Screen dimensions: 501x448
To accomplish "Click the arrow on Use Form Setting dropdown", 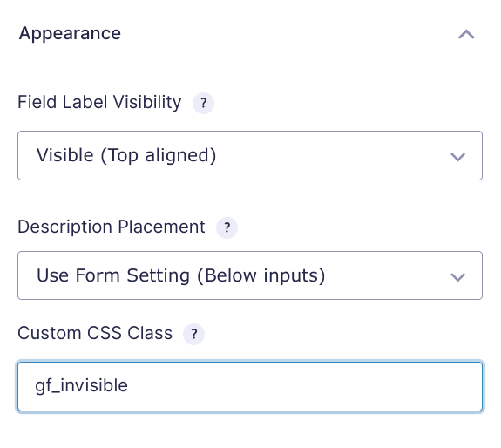I will tap(457, 276).
